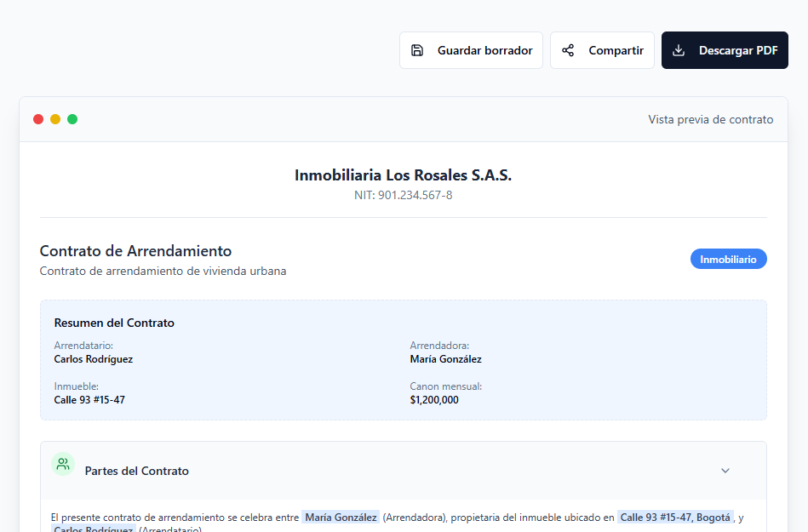Click María González in the summary
808x532 pixels.
[446, 359]
